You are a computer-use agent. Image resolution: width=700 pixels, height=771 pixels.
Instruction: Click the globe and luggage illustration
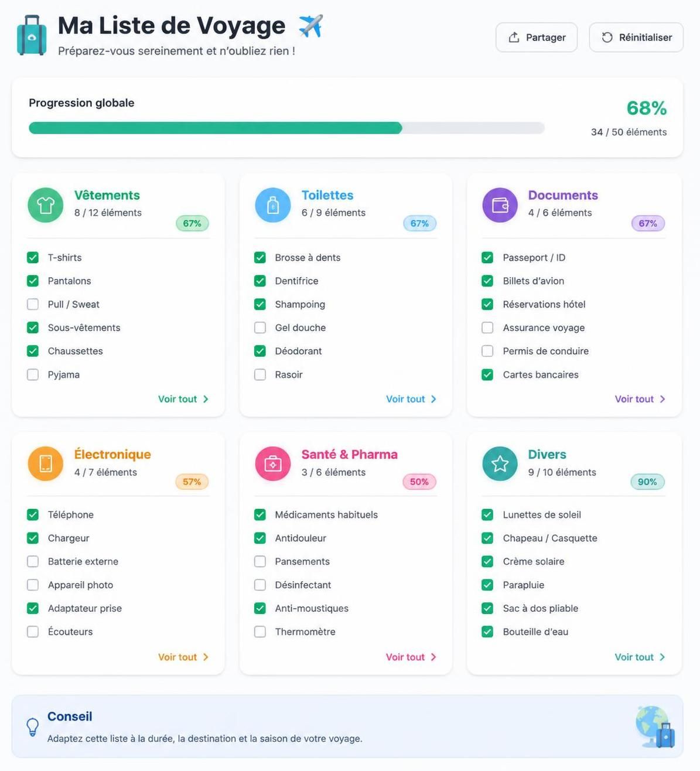655,726
